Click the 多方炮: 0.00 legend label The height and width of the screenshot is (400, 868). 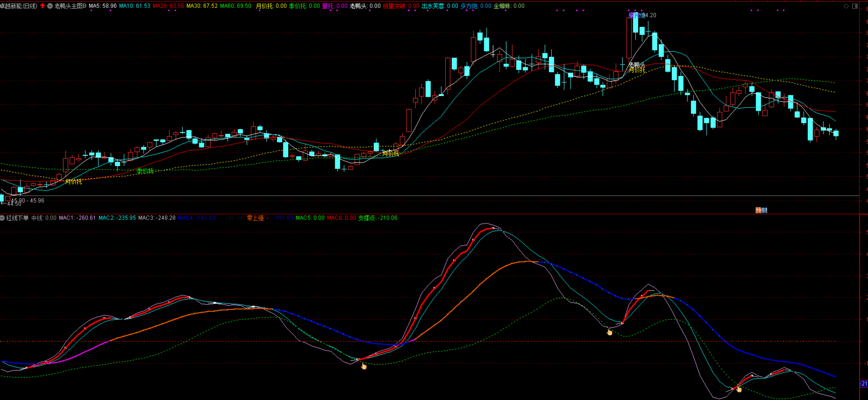(476, 6)
